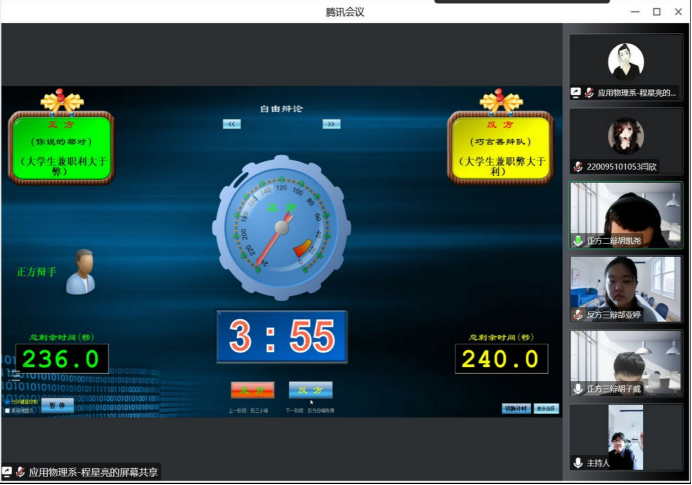Image resolution: width=692 pixels, height=485 pixels.
Task: Click the muted mic icon of 反方三辩邵亚婷
Action: (x=578, y=315)
